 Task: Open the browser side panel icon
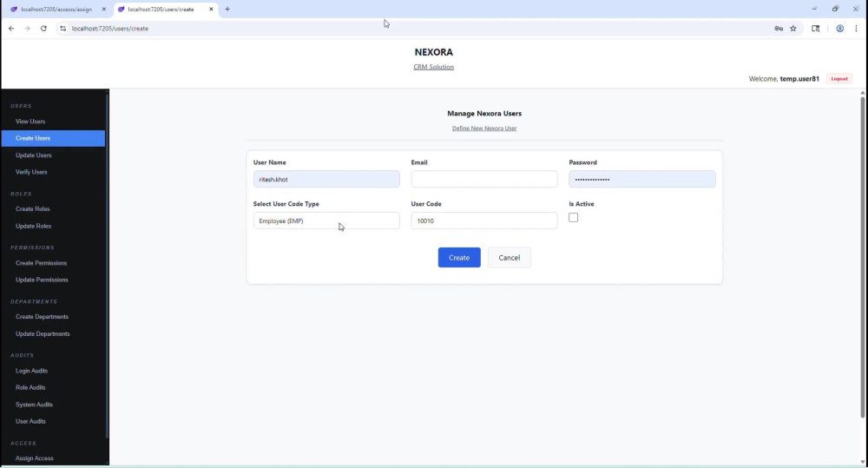tap(815, 29)
